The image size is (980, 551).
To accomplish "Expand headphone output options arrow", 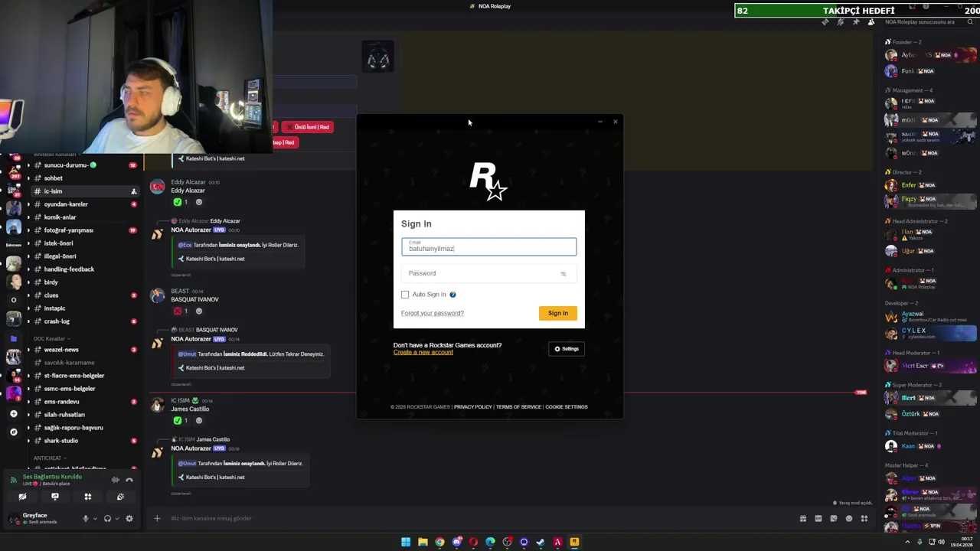I will point(117,518).
